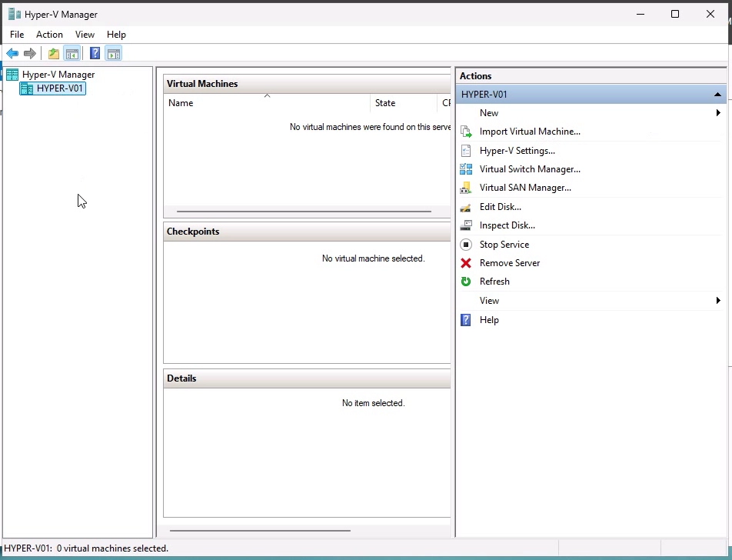The image size is (732, 560).
Task: Open the View menu in menu bar
Action: [x=85, y=35]
